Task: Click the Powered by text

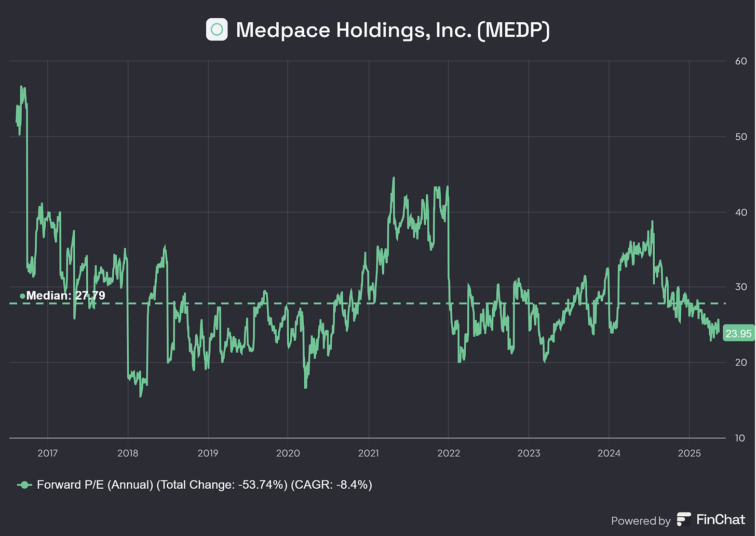Action: [x=641, y=521]
